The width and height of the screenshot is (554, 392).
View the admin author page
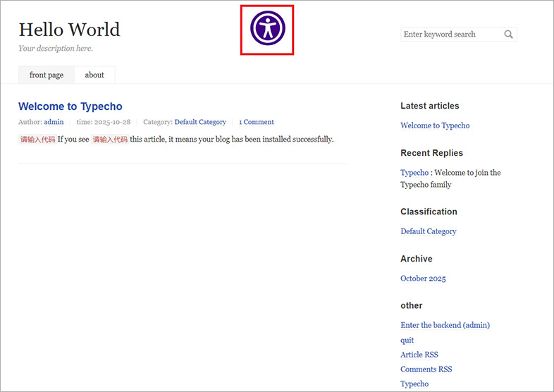[54, 122]
